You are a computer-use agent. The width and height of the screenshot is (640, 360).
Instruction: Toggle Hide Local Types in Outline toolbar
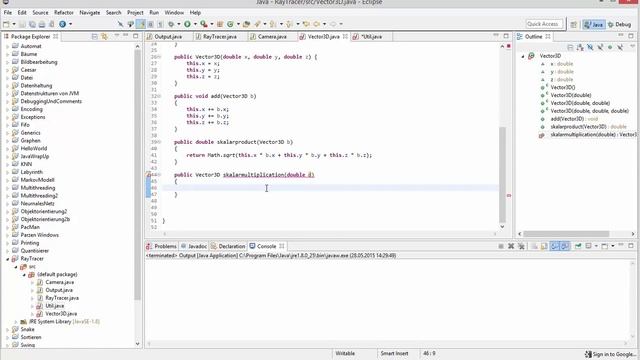[x=620, y=47]
